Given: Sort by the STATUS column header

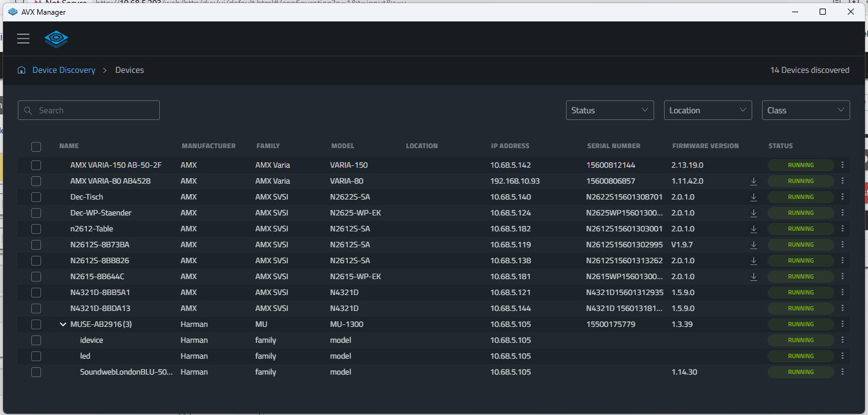Looking at the screenshot, I should pyautogui.click(x=780, y=146).
